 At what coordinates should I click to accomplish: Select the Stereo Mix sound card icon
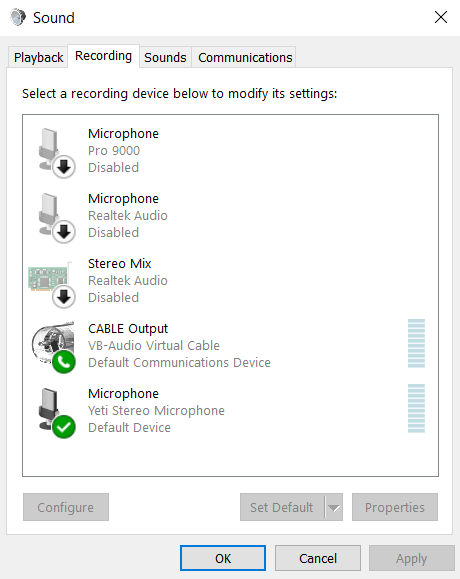(x=52, y=284)
